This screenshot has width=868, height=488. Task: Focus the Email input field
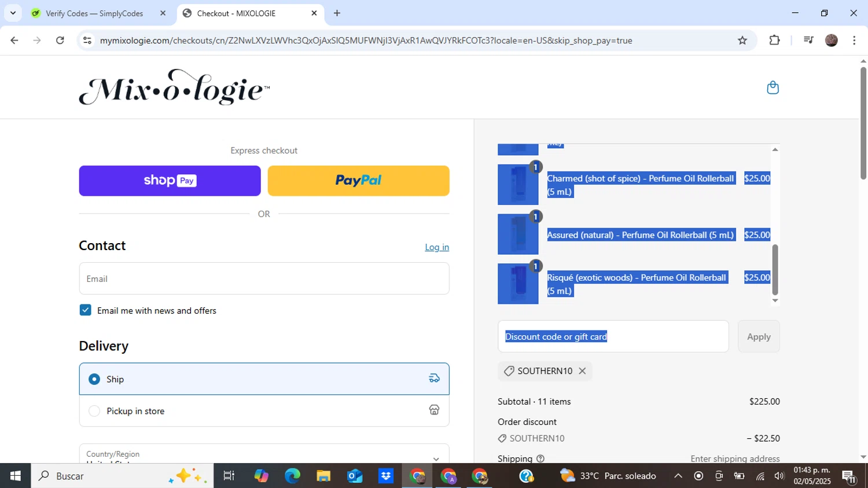tap(264, 278)
